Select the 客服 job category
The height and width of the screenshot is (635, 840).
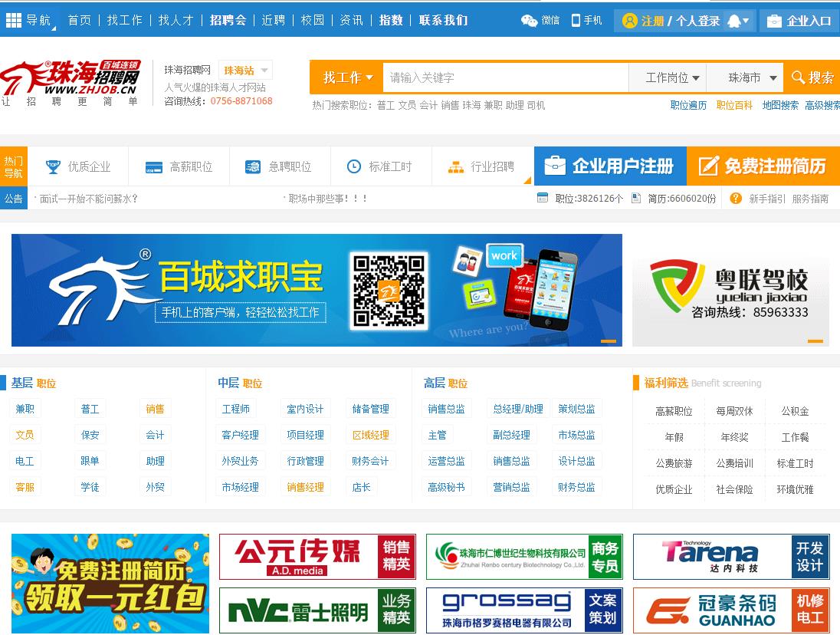pos(25,487)
